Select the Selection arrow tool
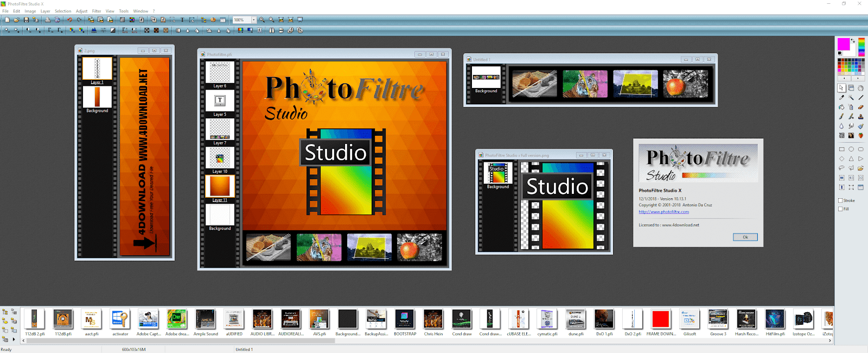 click(x=841, y=87)
